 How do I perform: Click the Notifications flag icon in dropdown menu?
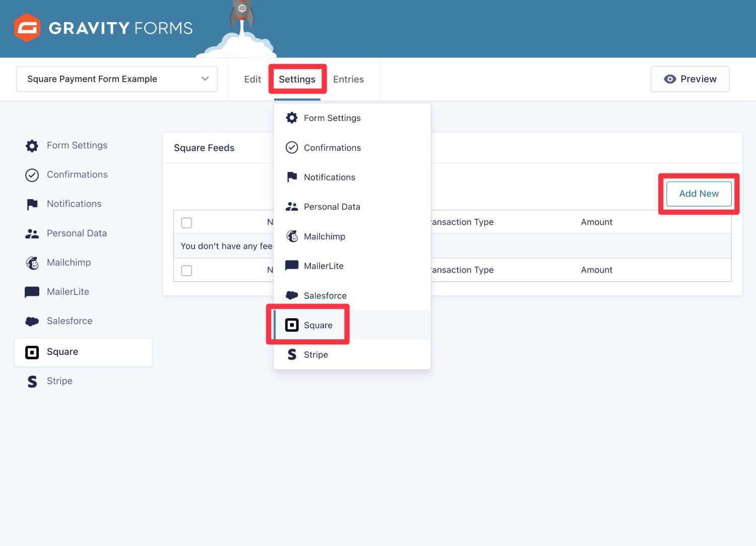[x=292, y=177]
